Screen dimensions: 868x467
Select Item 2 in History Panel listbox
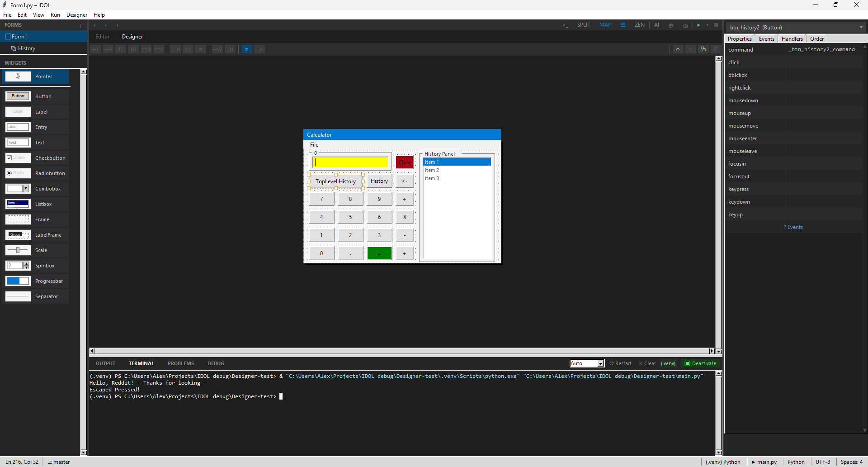point(457,170)
